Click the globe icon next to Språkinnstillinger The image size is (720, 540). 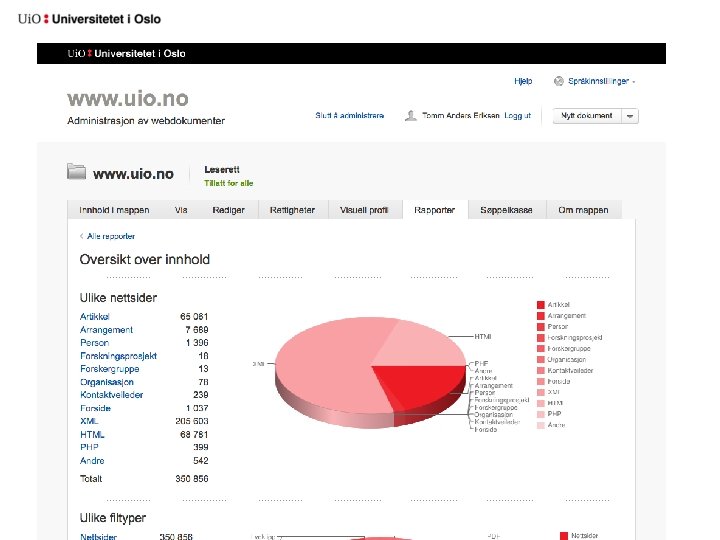tap(558, 81)
